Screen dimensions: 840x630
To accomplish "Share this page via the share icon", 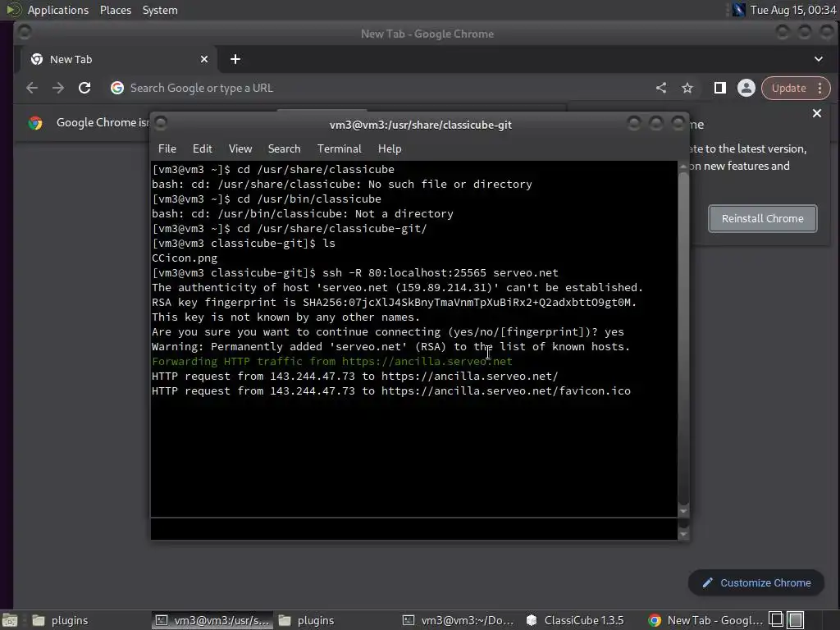I will (x=661, y=88).
